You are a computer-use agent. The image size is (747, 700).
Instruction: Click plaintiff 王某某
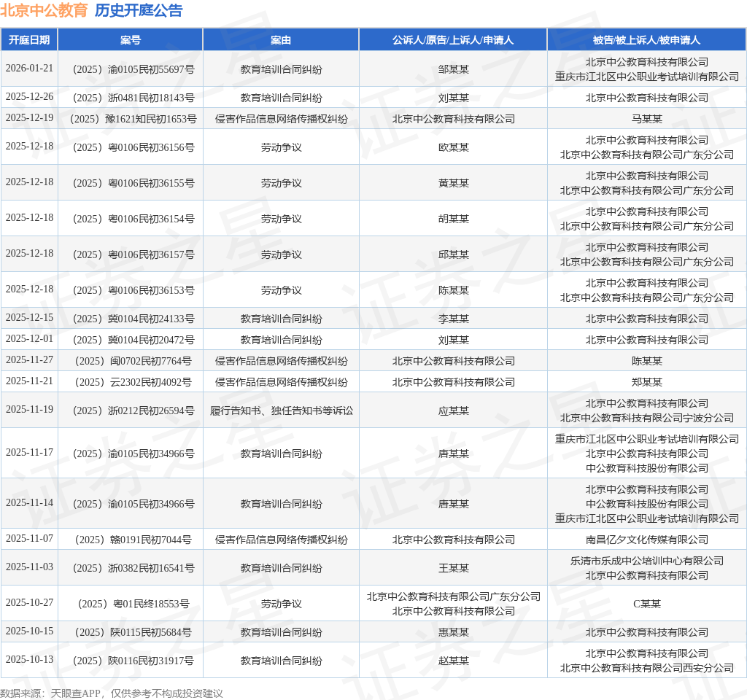point(454,568)
